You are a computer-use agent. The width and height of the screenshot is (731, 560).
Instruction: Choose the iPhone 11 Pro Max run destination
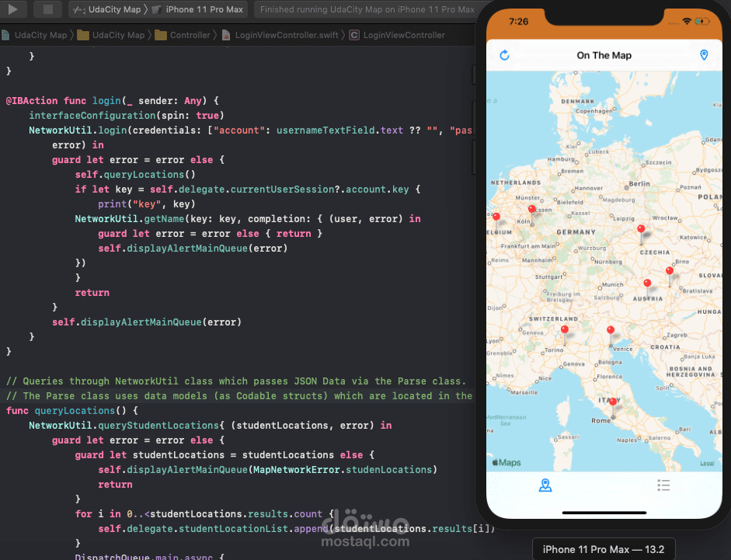199,9
